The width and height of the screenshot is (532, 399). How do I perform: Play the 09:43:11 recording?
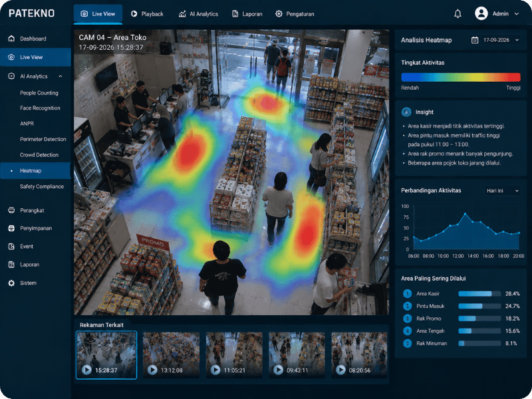278,370
